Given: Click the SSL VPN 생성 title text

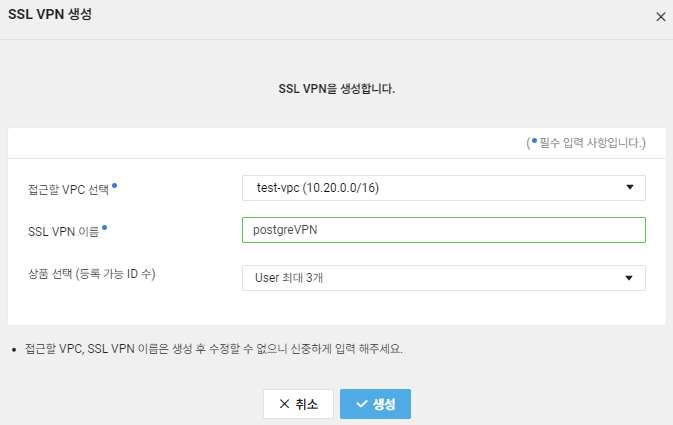Looking at the screenshot, I should [50, 14].
